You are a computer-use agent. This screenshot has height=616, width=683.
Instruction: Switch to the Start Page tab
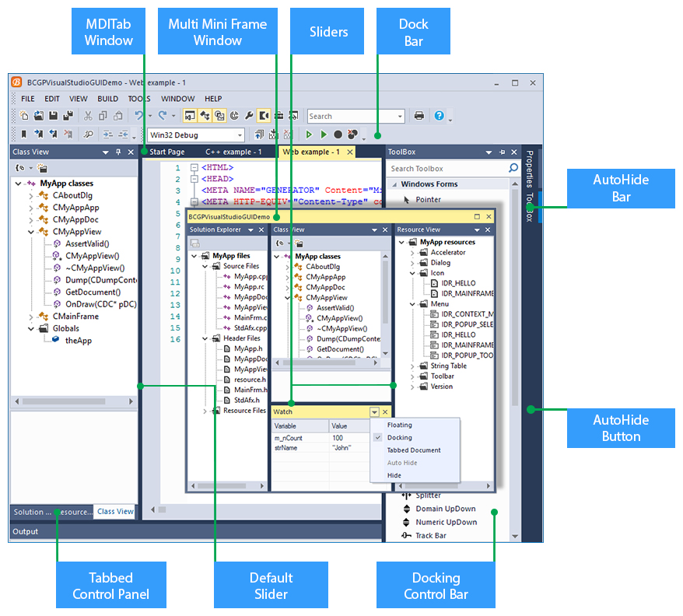click(x=166, y=152)
